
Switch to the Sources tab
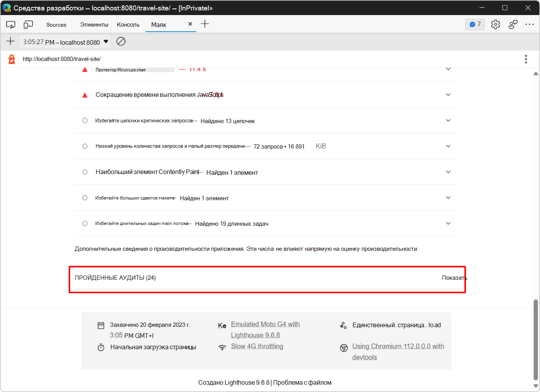(x=56, y=25)
